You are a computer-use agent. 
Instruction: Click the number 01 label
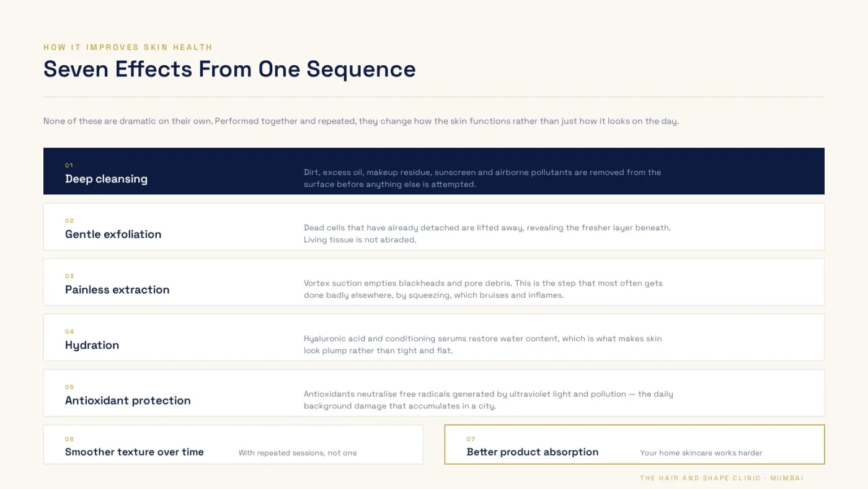[69, 165]
